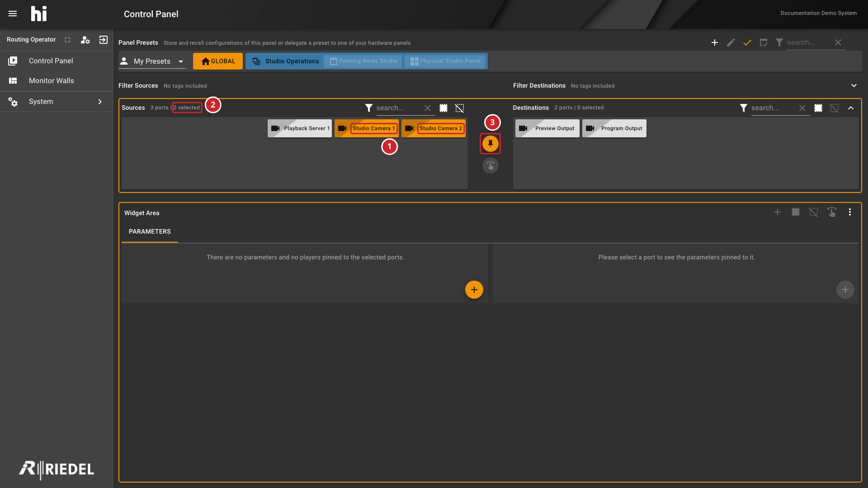Click the orange pin button between panels
The width and height of the screenshot is (868, 488).
coord(491,144)
